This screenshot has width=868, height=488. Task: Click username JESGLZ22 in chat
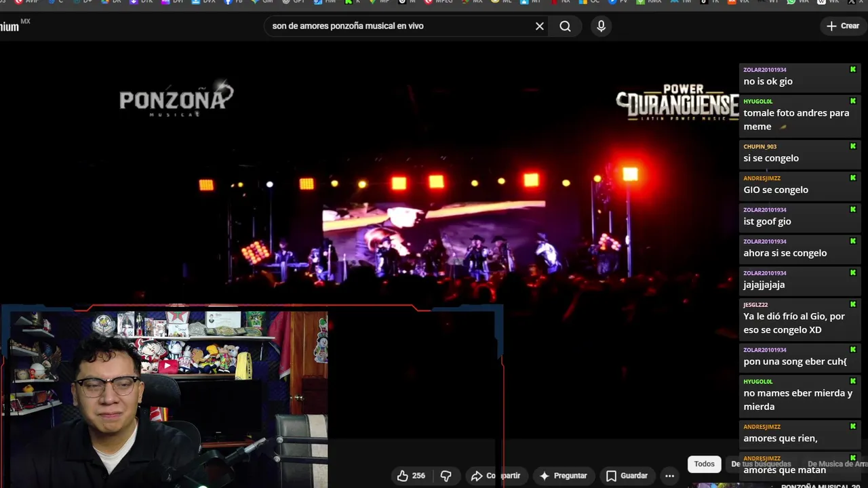tap(755, 305)
